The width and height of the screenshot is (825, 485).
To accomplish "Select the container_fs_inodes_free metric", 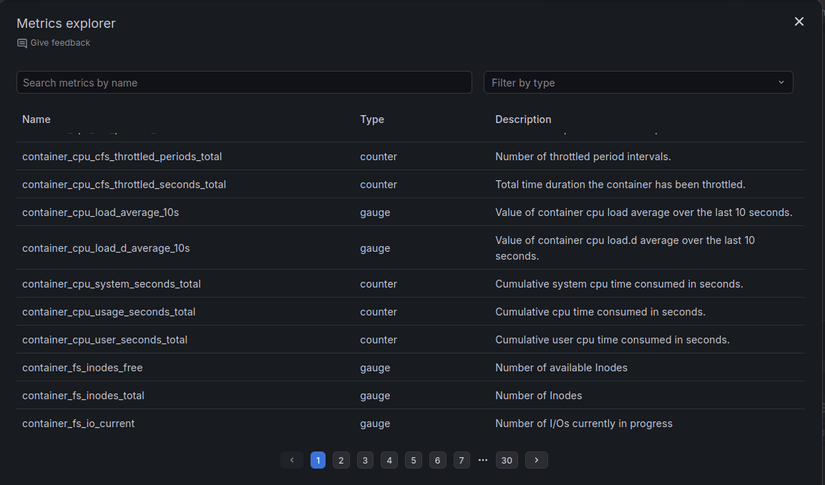I will [82, 368].
